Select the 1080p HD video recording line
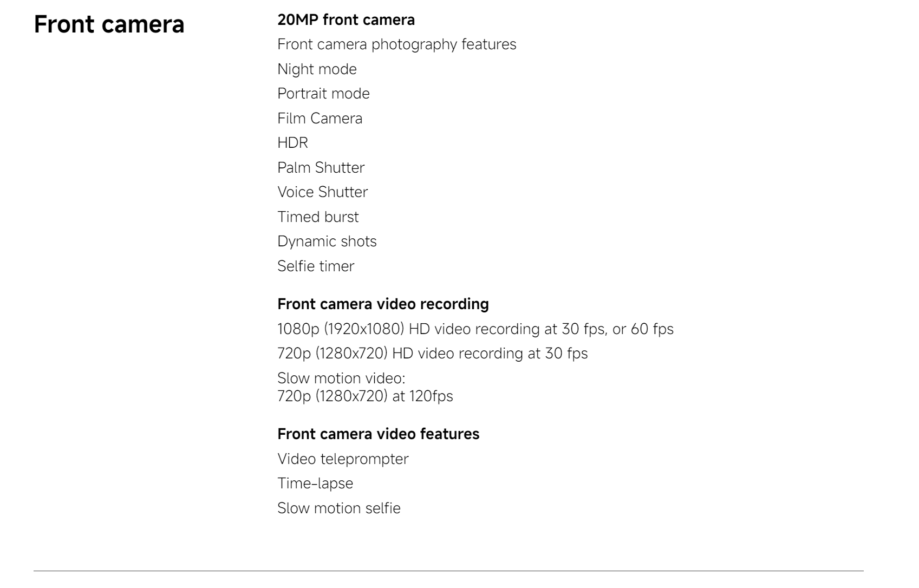This screenshot has height=588, width=919. coord(475,329)
